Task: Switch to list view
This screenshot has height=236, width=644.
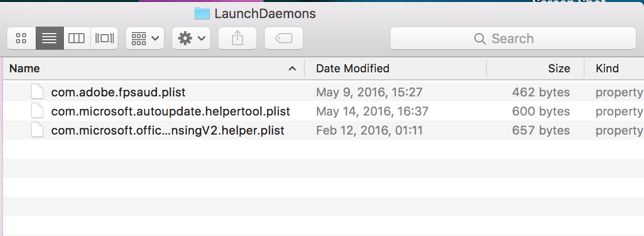Action: point(49,38)
